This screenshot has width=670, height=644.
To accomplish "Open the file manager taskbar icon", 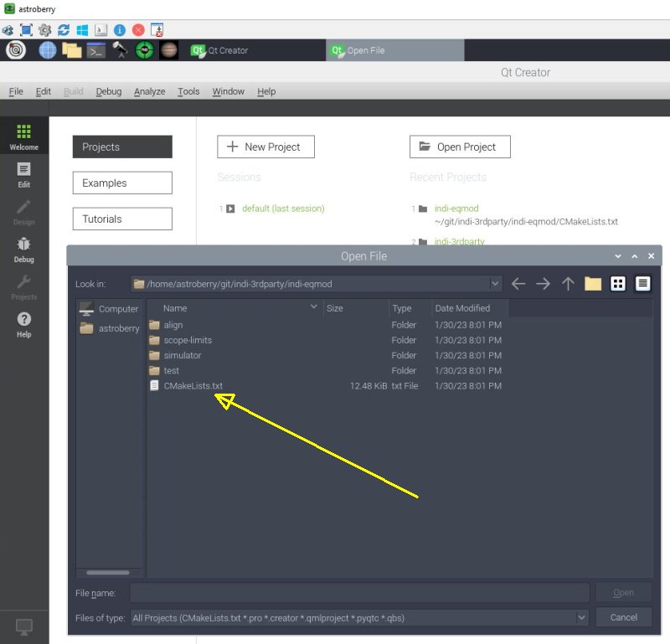I will pyautogui.click(x=72, y=50).
